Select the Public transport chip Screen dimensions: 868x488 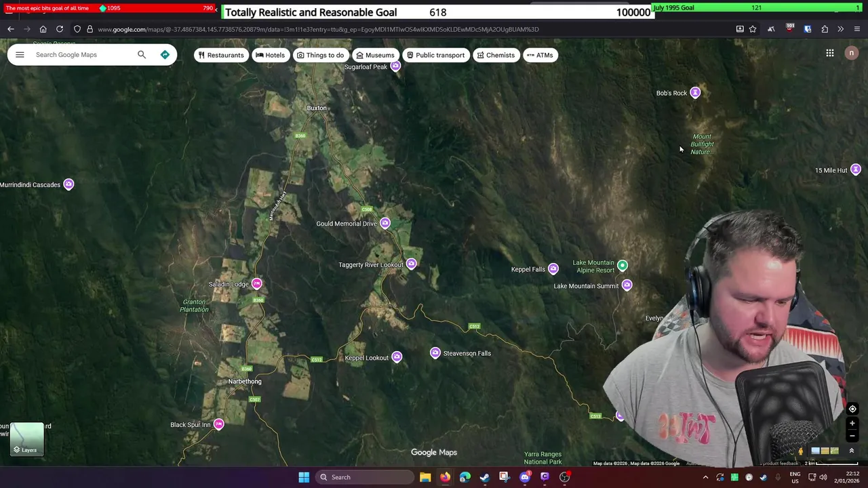point(435,55)
